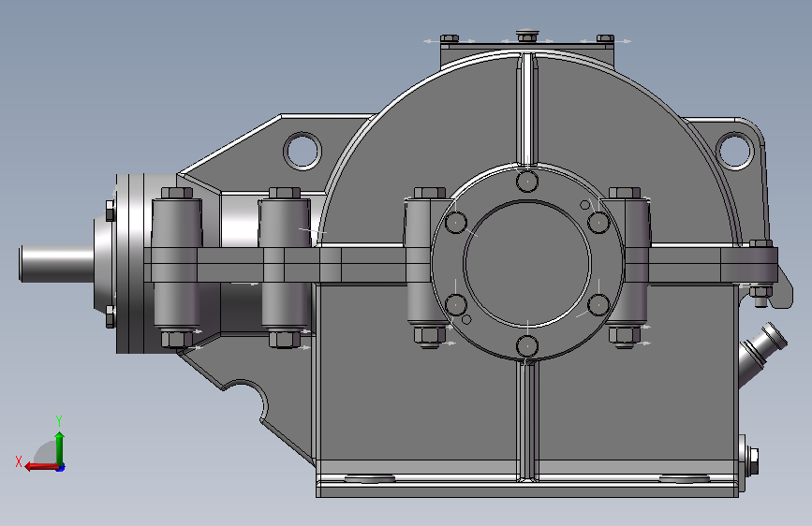
Task: Pick lower-left bolt of round bearing cover
Action: (x=456, y=304)
